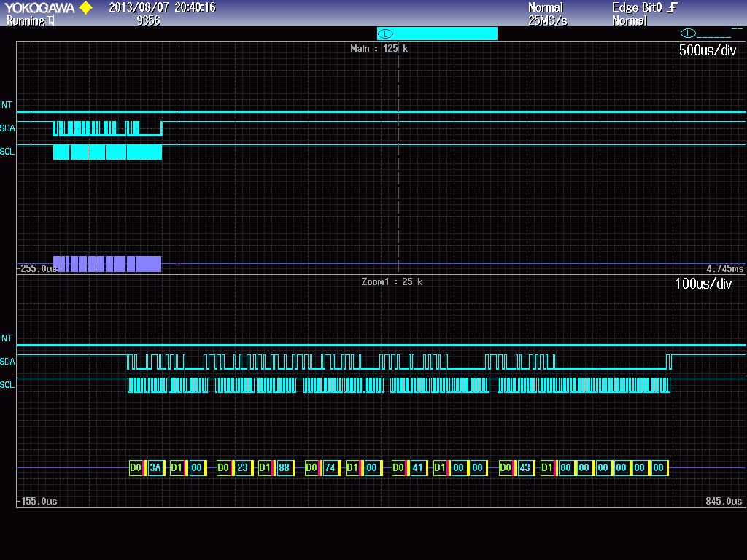
Task: Click the yellow diamond icon beside YOKOGAWA
Action: point(85,7)
